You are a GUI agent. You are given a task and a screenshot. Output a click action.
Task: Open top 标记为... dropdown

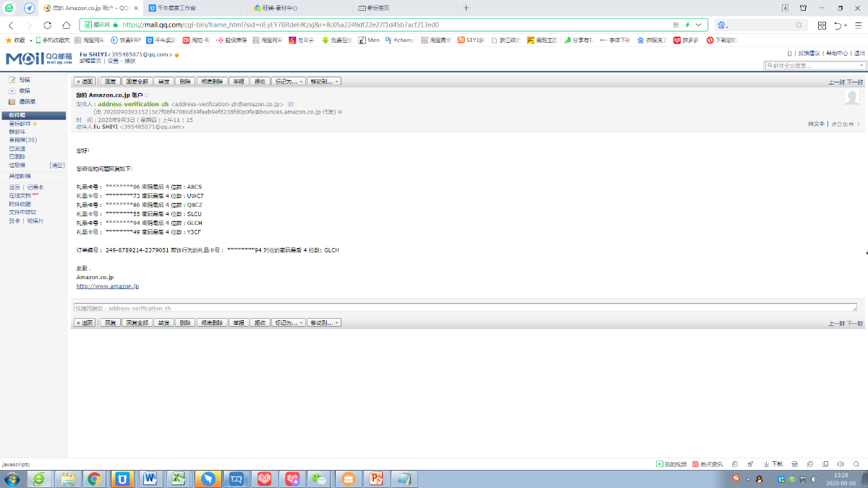tap(289, 81)
